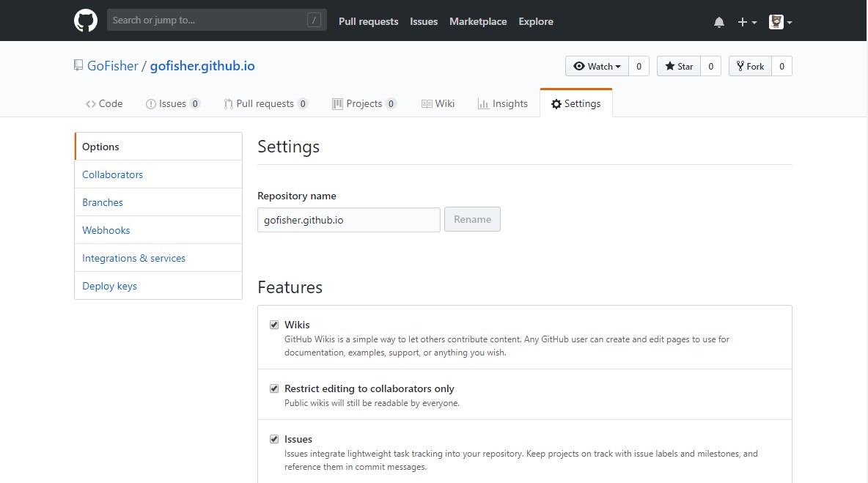The height and width of the screenshot is (483, 868).
Task: Toggle Restrict editing to collaborators only
Action: point(274,388)
